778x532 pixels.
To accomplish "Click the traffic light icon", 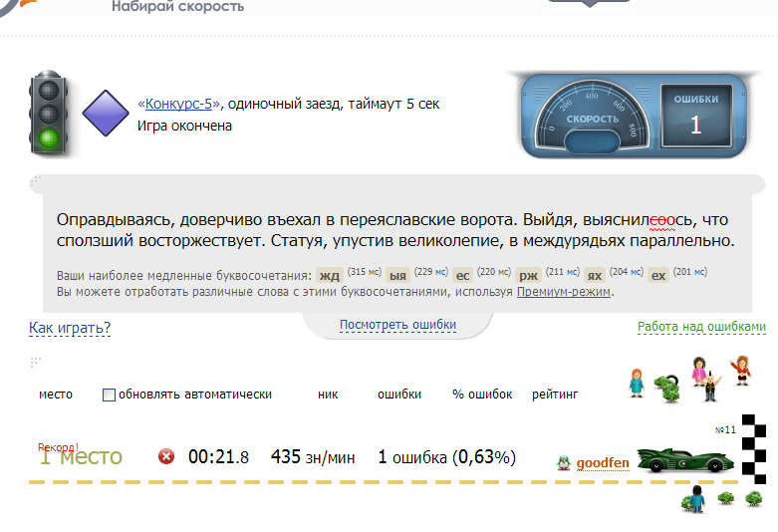I will coord(48,115).
